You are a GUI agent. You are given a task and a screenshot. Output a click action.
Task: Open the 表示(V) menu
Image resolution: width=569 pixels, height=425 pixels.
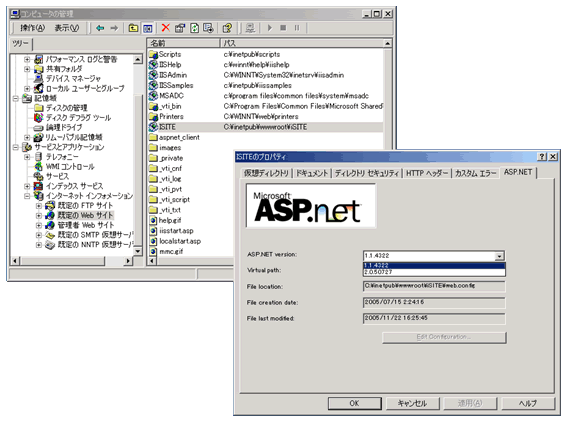(x=67, y=28)
